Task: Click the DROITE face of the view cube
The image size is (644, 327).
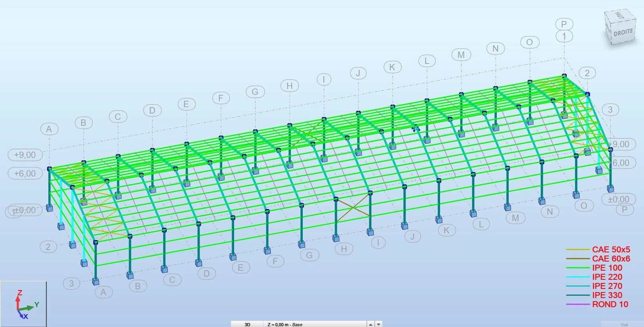Action: pos(623,33)
